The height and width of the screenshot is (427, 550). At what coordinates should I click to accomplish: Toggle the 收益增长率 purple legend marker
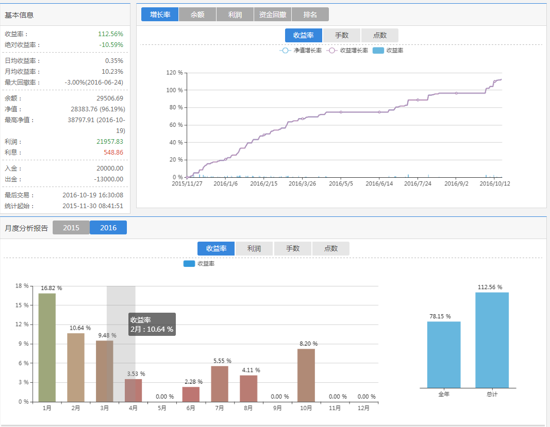[331, 51]
